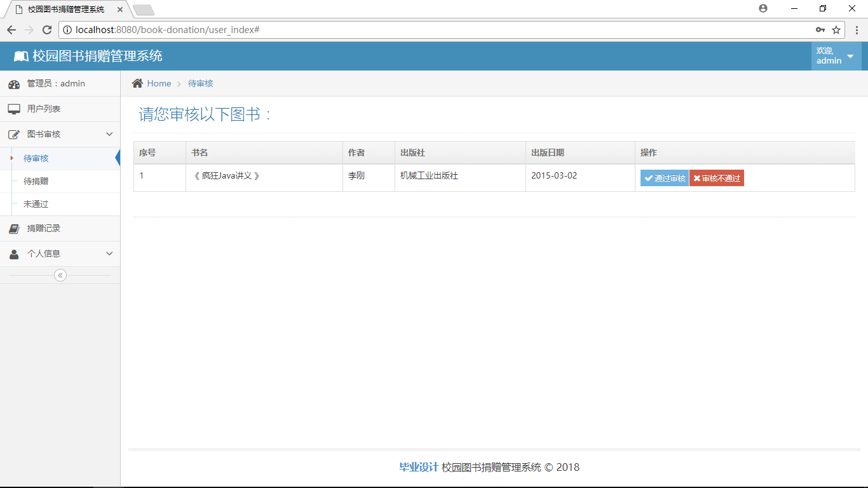Open 用户列表 in sidebar

60,109
